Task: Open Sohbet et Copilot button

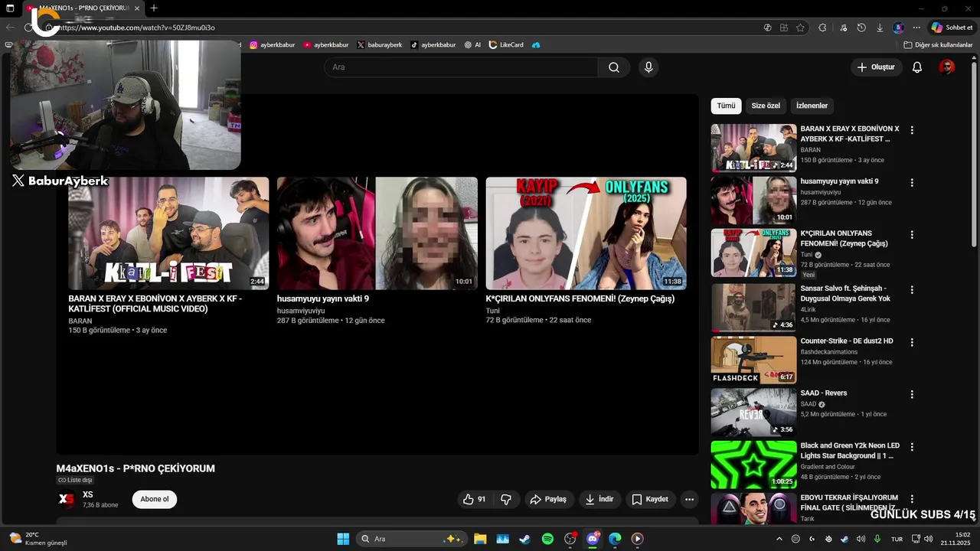Action: pos(952,28)
